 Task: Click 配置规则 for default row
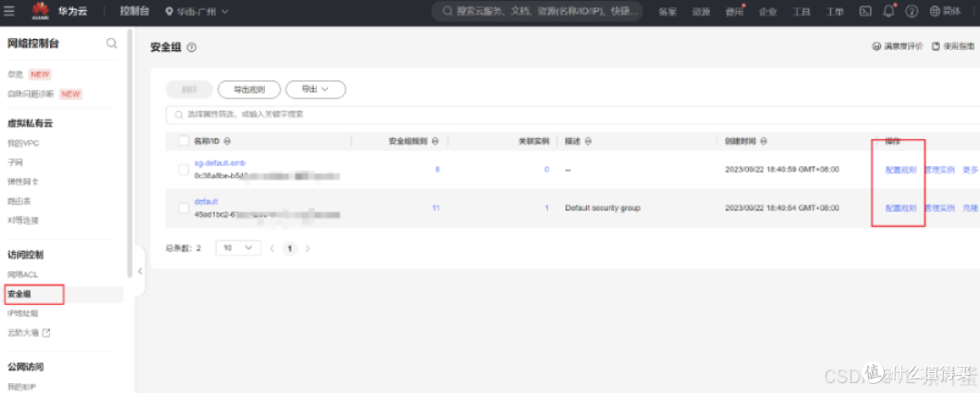[901, 209]
